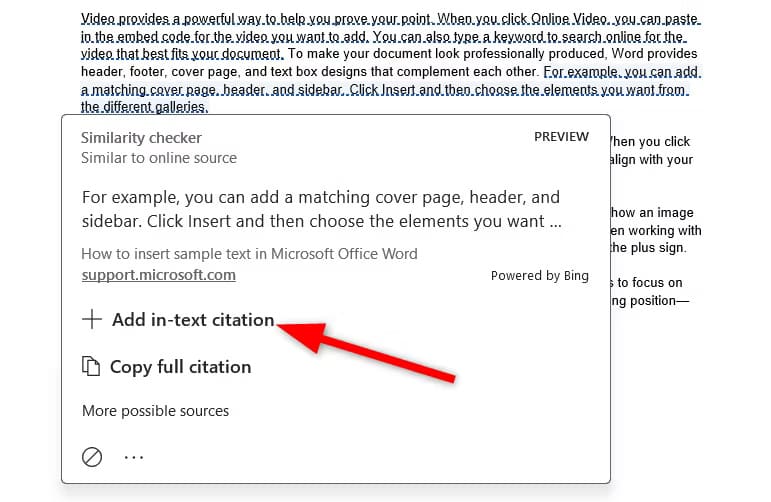
Task: Open More possible sources
Action: [x=155, y=411]
